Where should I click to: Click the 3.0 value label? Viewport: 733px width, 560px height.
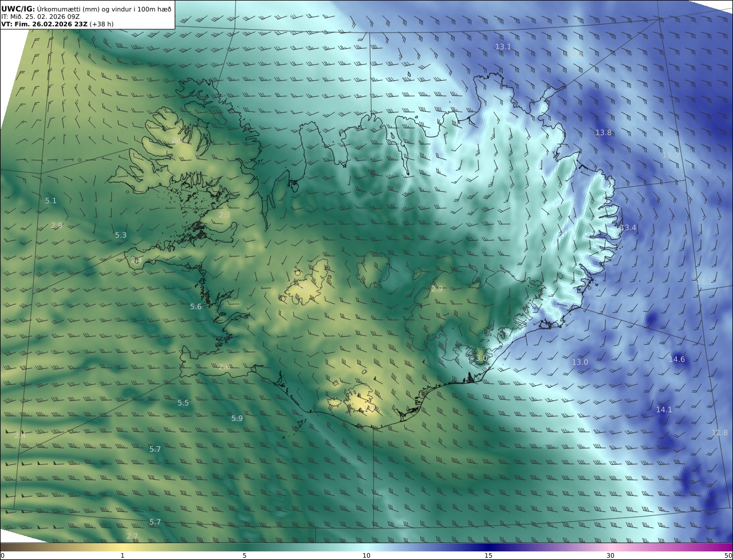tap(481, 358)
